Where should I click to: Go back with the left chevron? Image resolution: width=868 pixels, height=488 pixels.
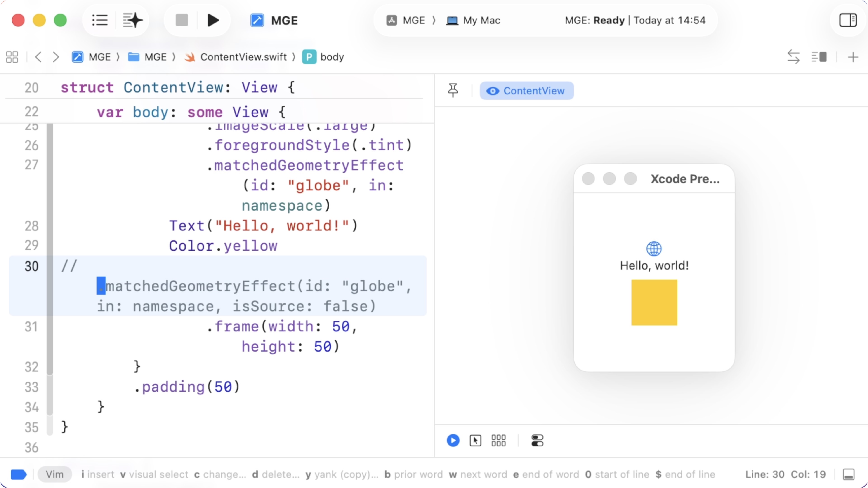pos(38,57)
